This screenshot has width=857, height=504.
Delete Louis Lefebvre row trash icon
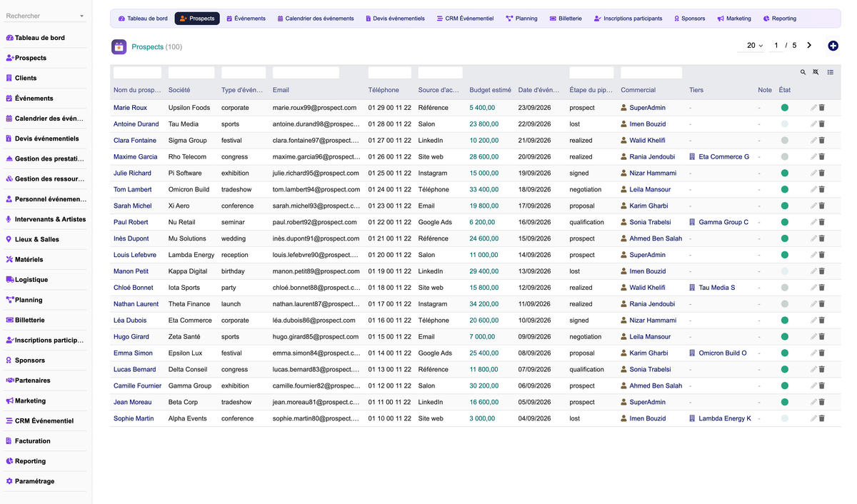[821, 255]
